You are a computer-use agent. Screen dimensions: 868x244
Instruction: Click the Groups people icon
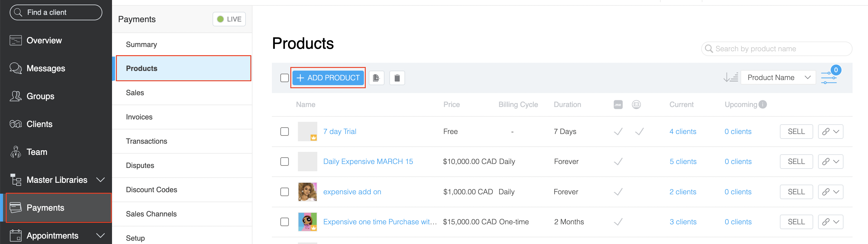click(x=15, y=96)
